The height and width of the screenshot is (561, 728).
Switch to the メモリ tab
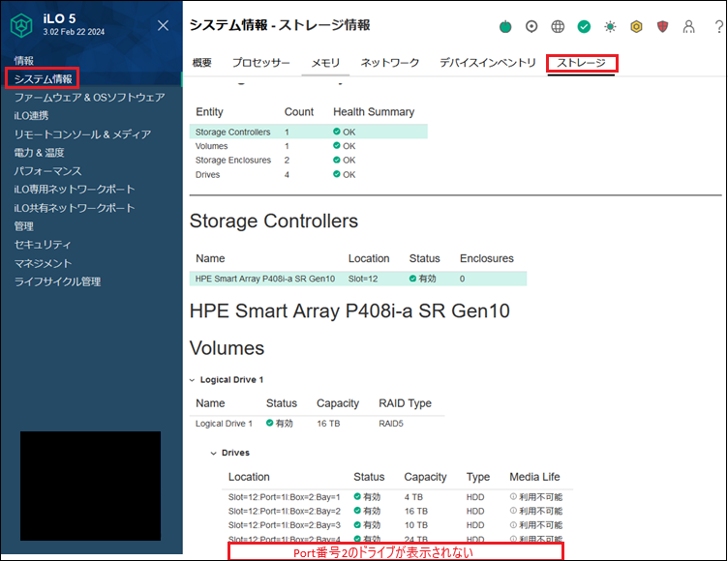(325, 63)
